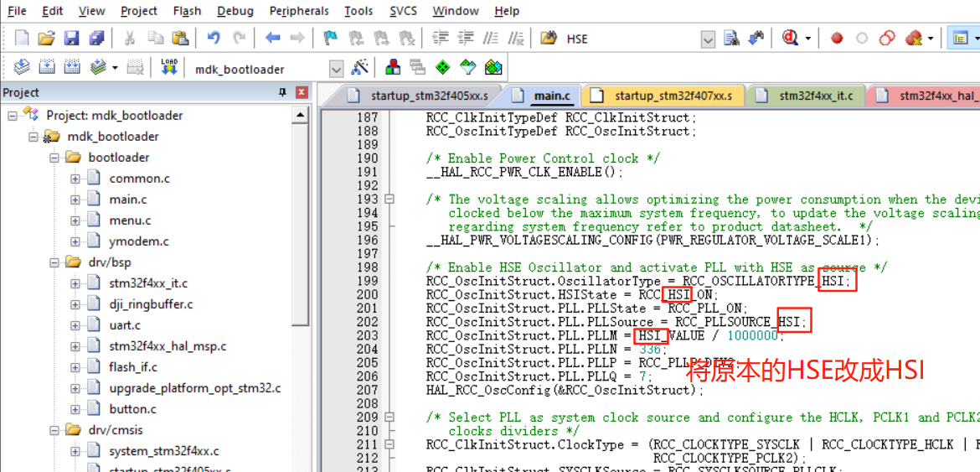Insert a bookmark with the flag icon

(x=331, y=39)
